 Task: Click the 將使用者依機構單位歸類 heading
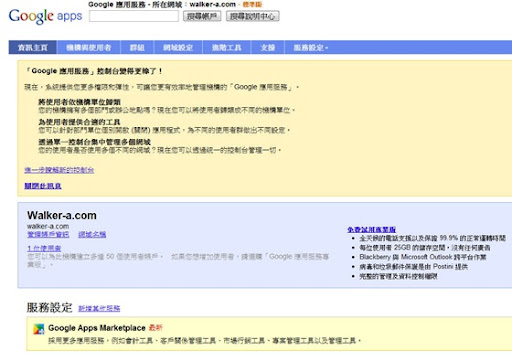pyautogui.click(x=79, y=102)
